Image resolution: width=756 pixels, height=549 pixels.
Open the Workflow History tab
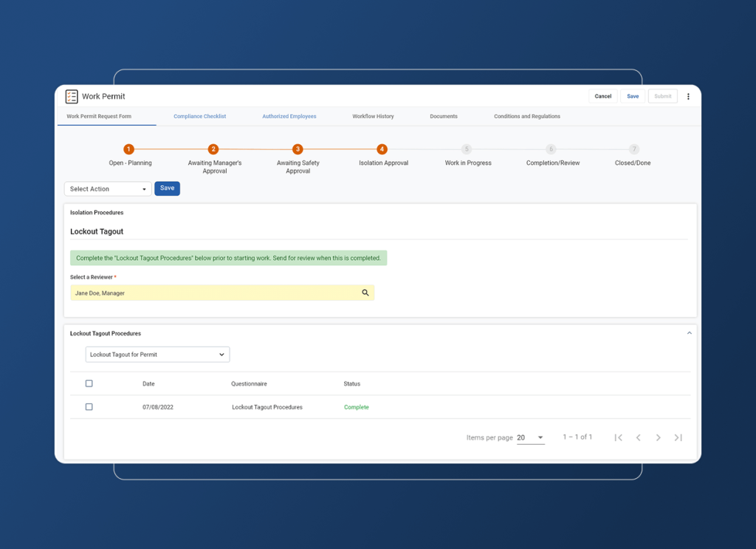pyautogui.click(x=374, y=116)
